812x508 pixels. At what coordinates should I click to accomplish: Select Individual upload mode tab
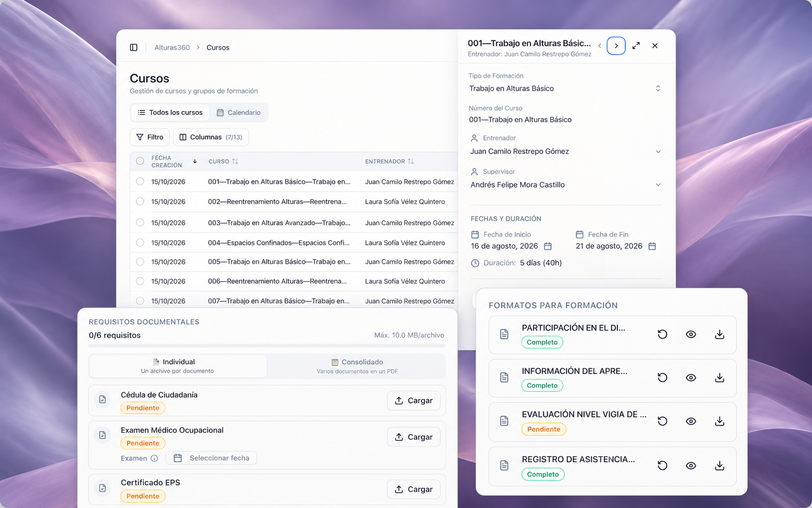[x=178, y=366]
